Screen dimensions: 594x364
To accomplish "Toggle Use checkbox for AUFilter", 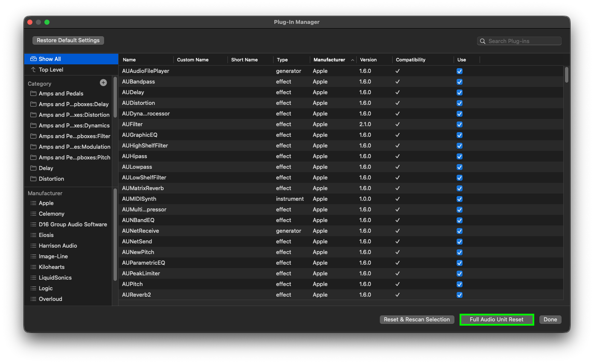I will [460, 124].
